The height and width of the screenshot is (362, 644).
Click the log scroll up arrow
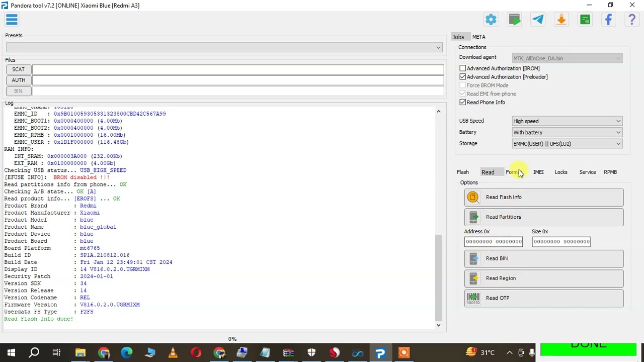[x=438, y=111]
